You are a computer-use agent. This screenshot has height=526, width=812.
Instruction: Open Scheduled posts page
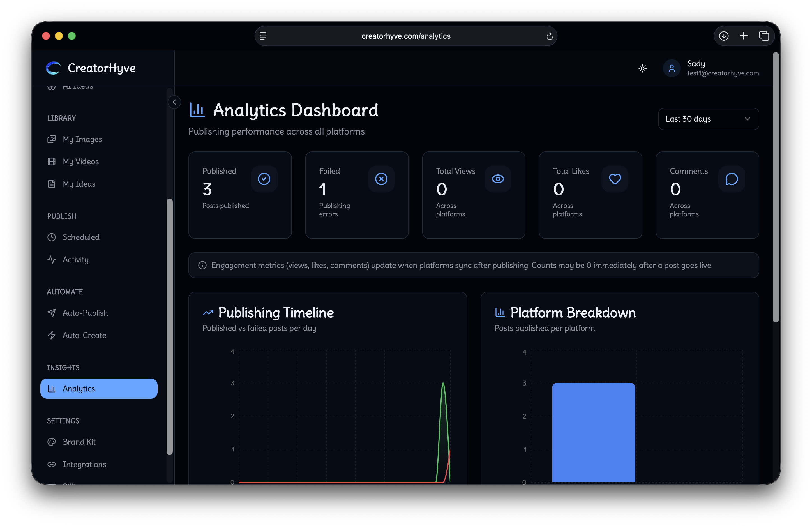coord(81,237)
